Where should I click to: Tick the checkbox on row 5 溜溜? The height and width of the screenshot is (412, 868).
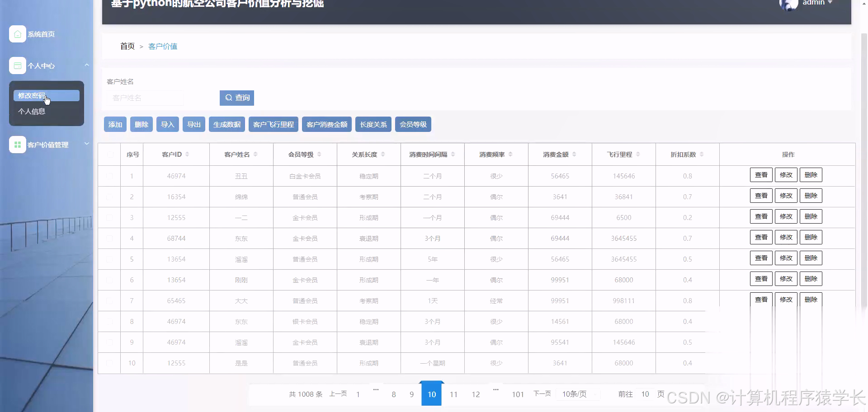109,259
